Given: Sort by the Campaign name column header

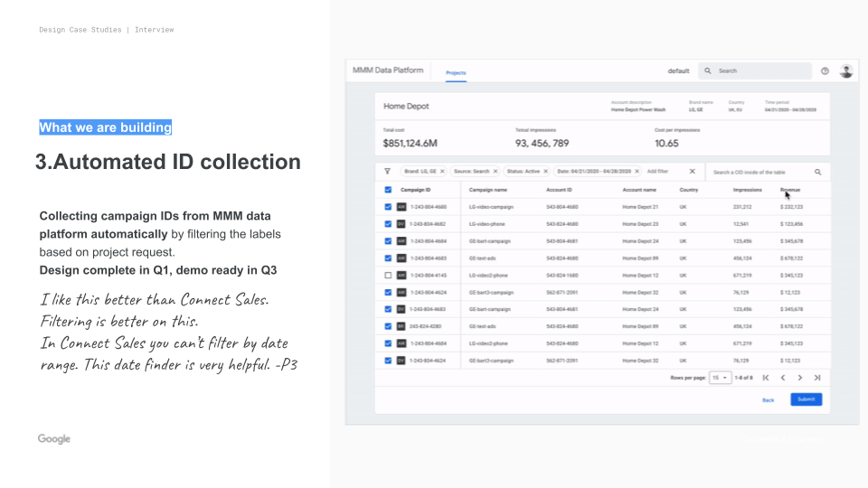Looking at the screenshot, I should [487, 190].
